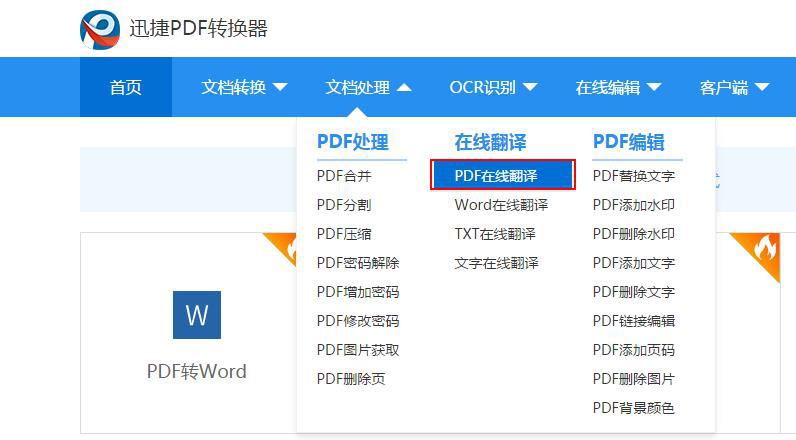The image size is (796, 440).
Task: Click the 在线翻译 column heading
Action: point(490,142)
